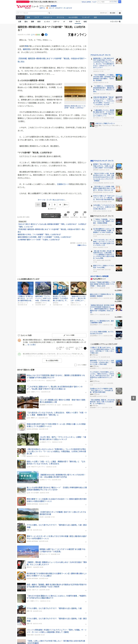The image size is (138, 644).
Task: Open the 交通系ICカード text link
Action: (63, 184)
